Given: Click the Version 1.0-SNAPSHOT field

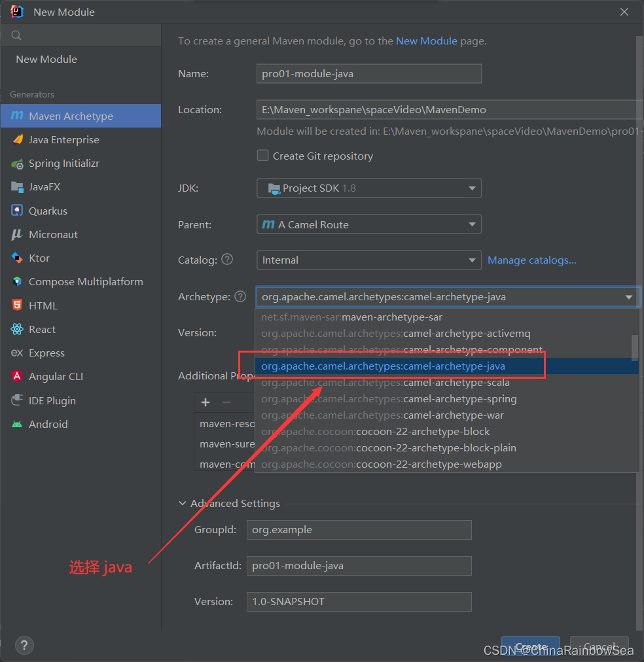Looking at the screenshot, I should tap(359, 602).
